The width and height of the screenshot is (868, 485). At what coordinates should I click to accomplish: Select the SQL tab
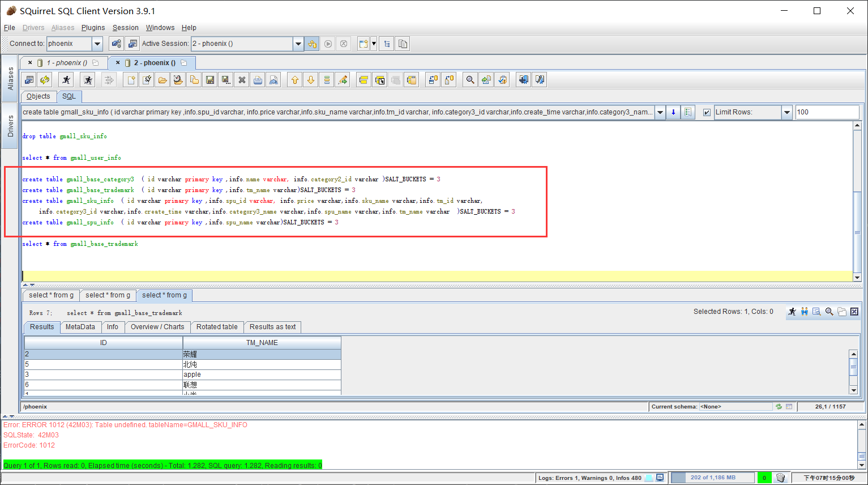(69, 96)
